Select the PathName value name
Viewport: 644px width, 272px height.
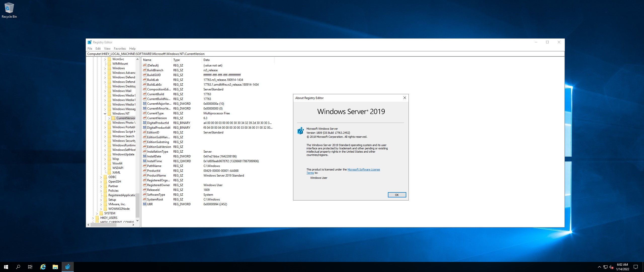tap(154, 166)
